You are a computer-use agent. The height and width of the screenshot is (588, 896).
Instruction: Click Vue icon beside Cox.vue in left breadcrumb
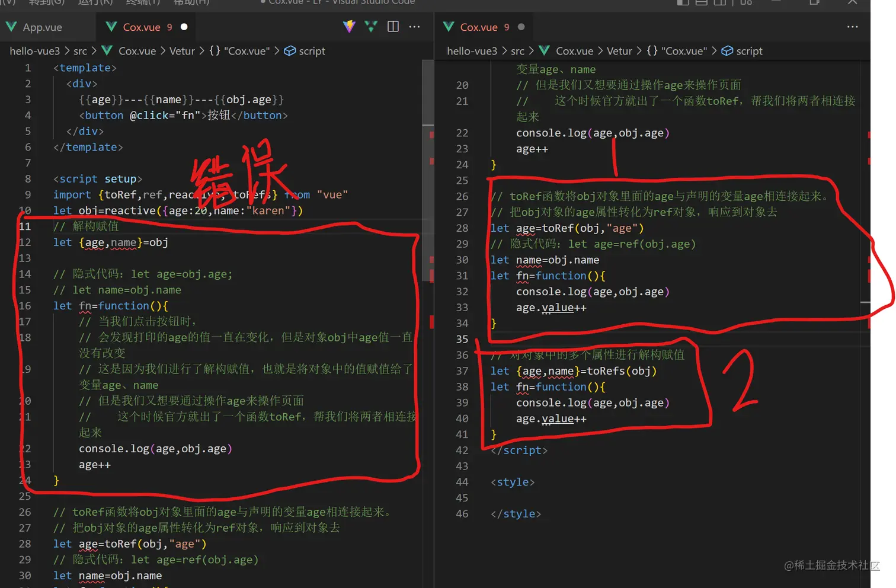pos(107,51)
